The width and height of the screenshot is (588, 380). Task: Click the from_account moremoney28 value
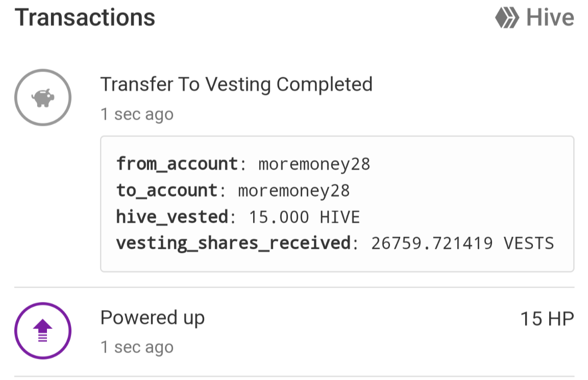point(314,164)
